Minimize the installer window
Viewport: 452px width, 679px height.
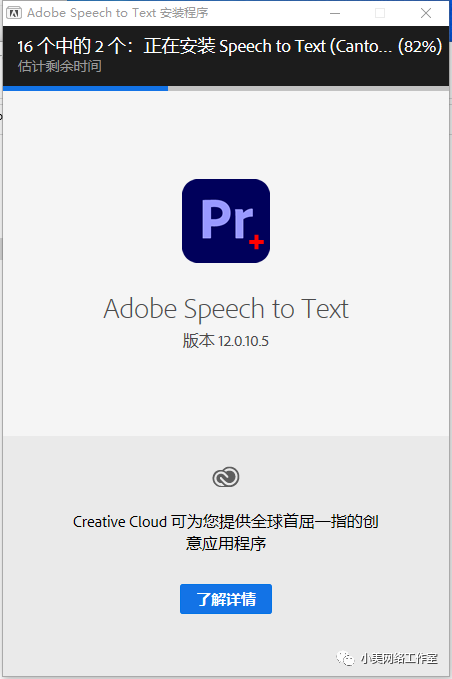(335, 13)
